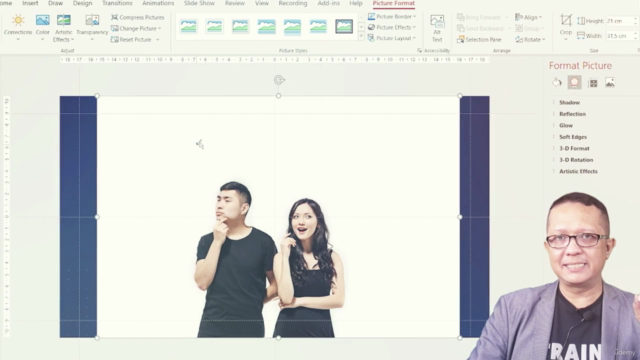
Task: Switch to the Animations tab
Action: click(158, 3)
